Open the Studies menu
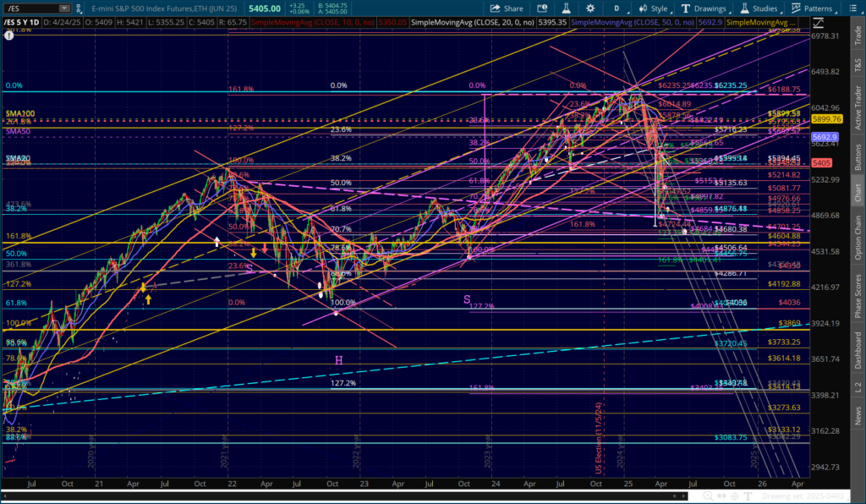This screenshot has height=504, width=866. 759,8
